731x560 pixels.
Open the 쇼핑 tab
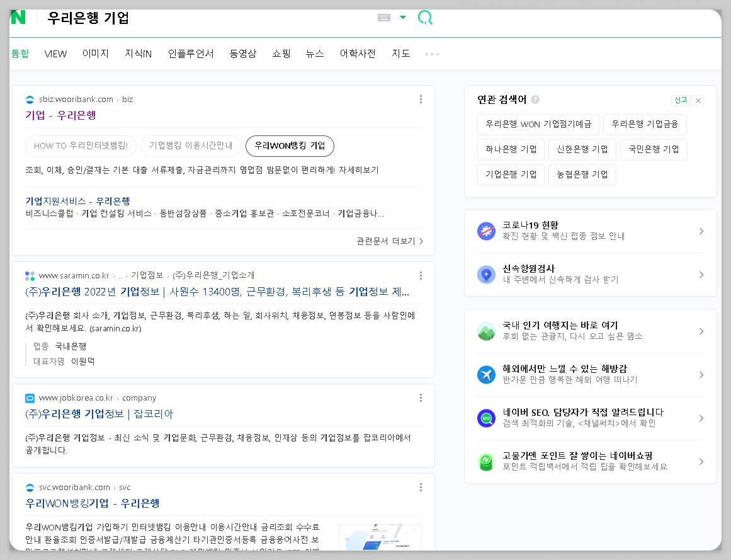pos(281,54)
